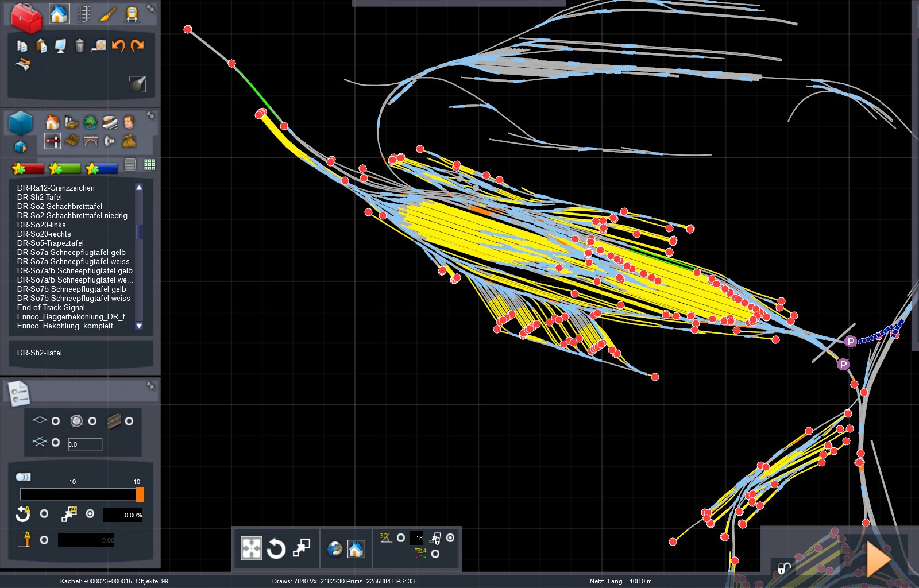The width and height of the screenshot is (919, 588).
Task: Switch to the track laying tab
Action: pos(84,14)
